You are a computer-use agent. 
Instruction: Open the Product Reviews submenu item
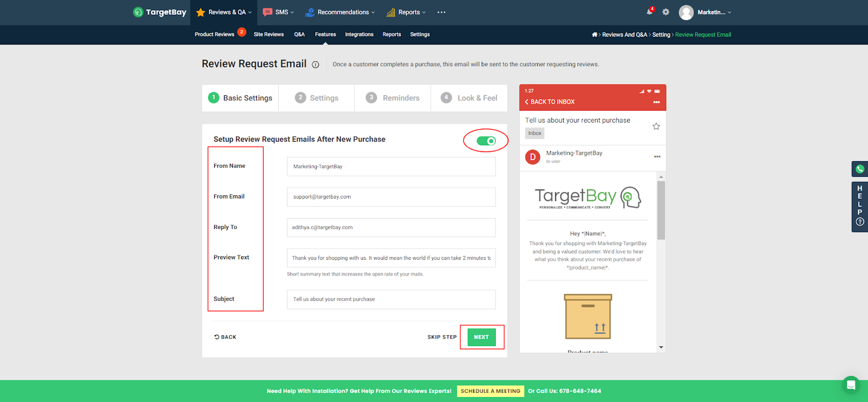click(x=214, y=34)
